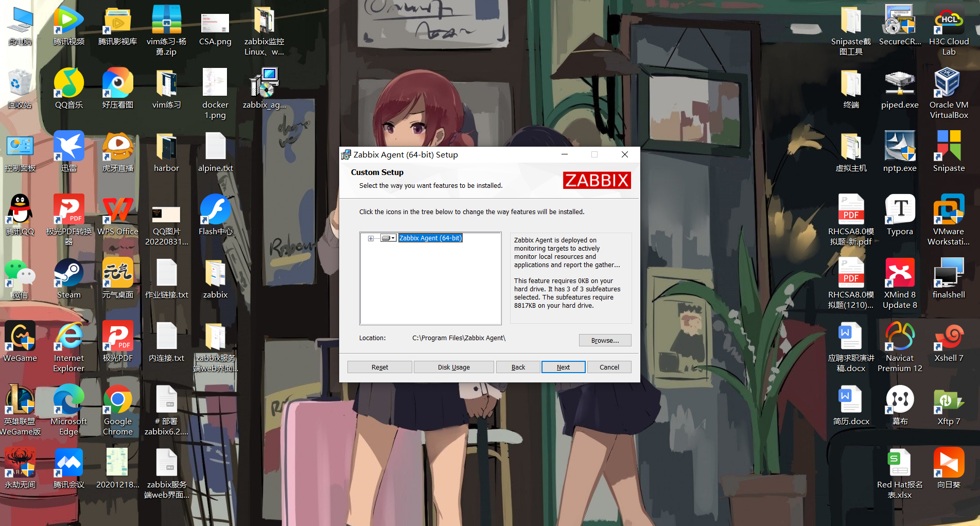Select the Oracle VM VirtualBox icon

[949, 94]
